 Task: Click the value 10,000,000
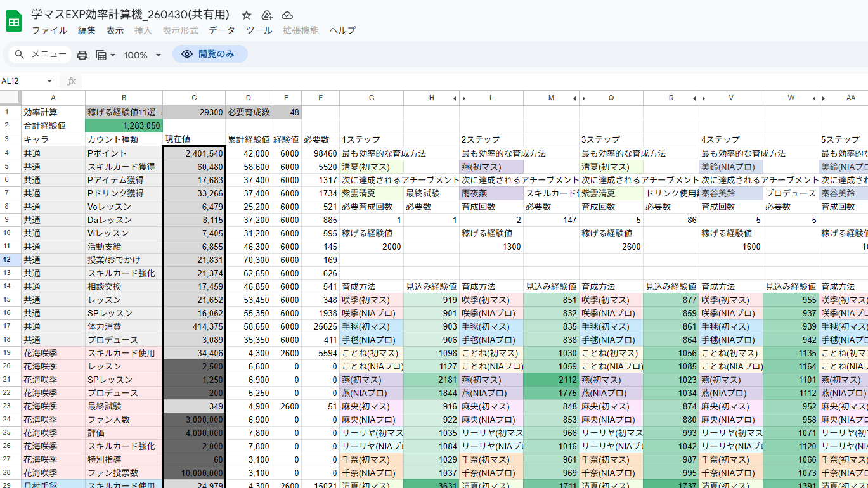(194, 473)
